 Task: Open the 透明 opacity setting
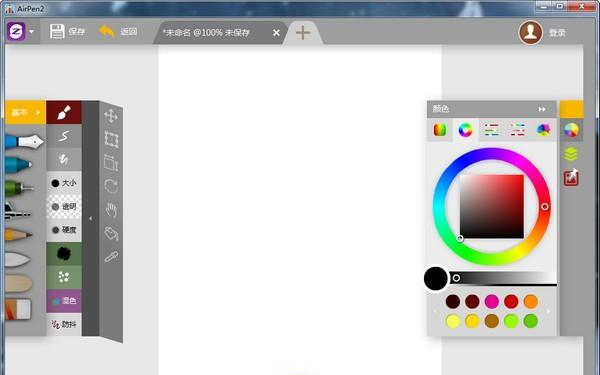(x=64, y=207)
